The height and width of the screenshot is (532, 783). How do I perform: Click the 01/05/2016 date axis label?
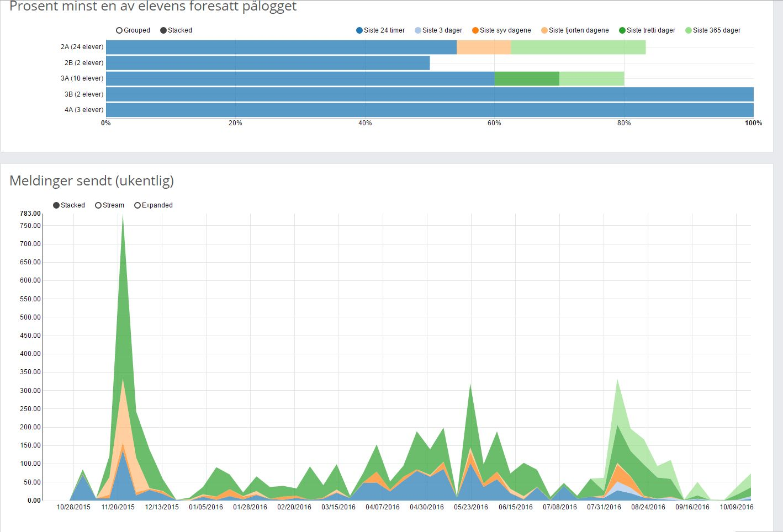pos(206,507)
